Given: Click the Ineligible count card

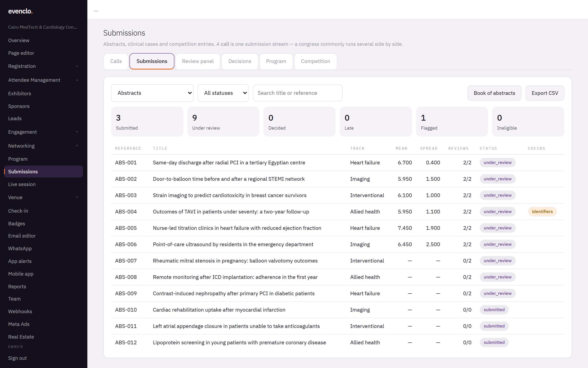Looking at the screenshot, I should [x=528, y=122].
